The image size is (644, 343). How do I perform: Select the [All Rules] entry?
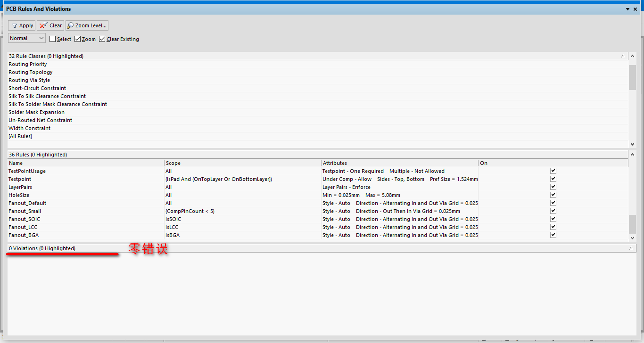[20, 136]
